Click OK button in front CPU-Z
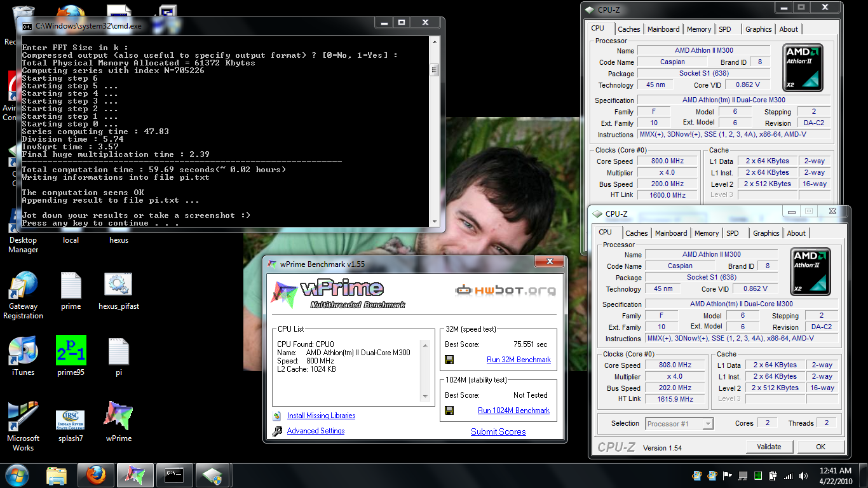This screenshot has height=488, width=868. click(820, 447)
